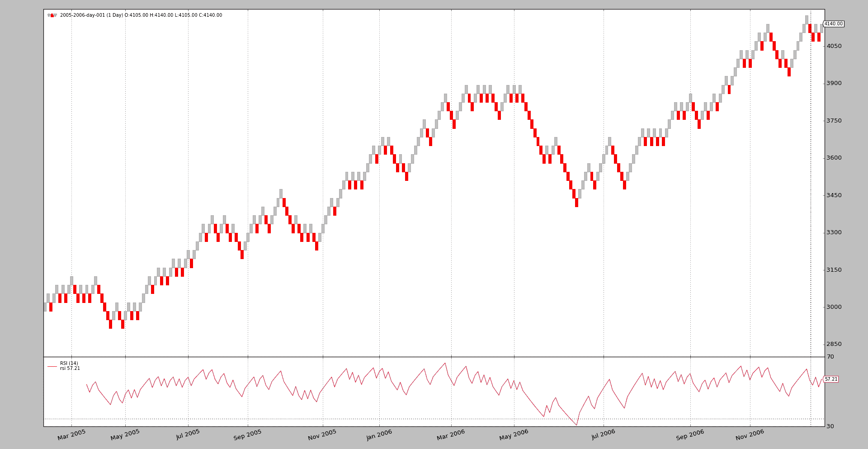Screen dimensions: 868x449
Task: Click the candlestick legend icon at top left
Action: point(52,15)
